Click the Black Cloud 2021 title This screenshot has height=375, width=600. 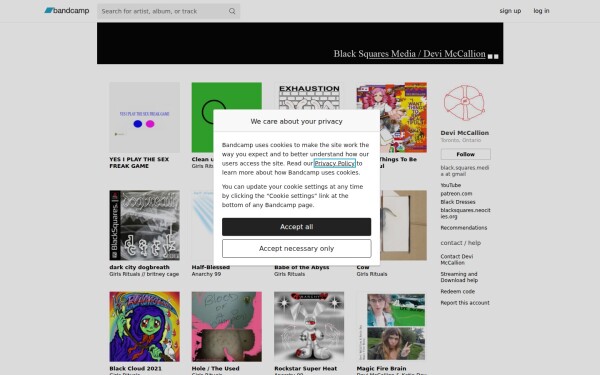135,368
